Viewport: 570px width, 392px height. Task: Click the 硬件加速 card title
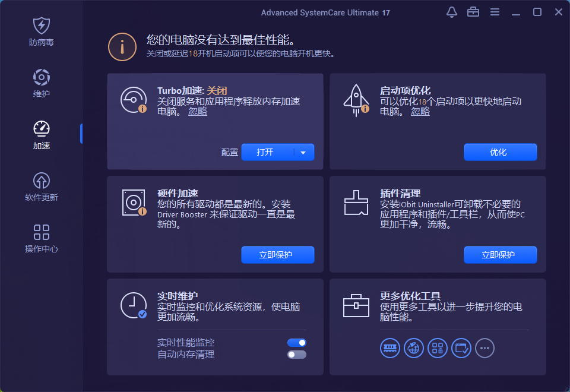pyautogui.click(x=178, y=193)
